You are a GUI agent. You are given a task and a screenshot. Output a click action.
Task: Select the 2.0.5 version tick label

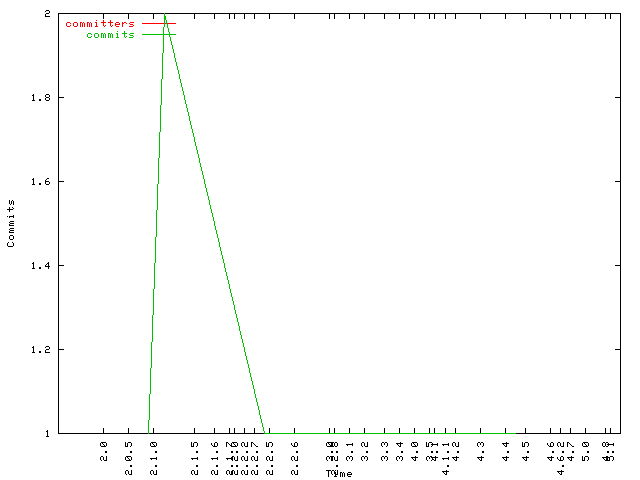pyautogui.click(x=129, y=455)
